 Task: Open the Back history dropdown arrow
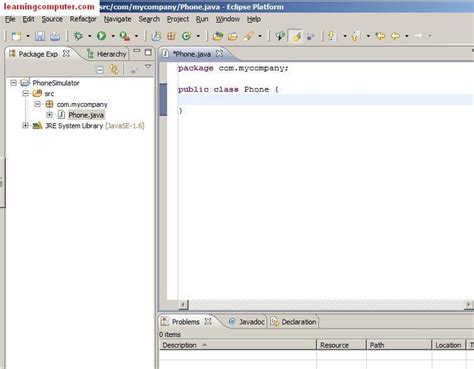407,36
